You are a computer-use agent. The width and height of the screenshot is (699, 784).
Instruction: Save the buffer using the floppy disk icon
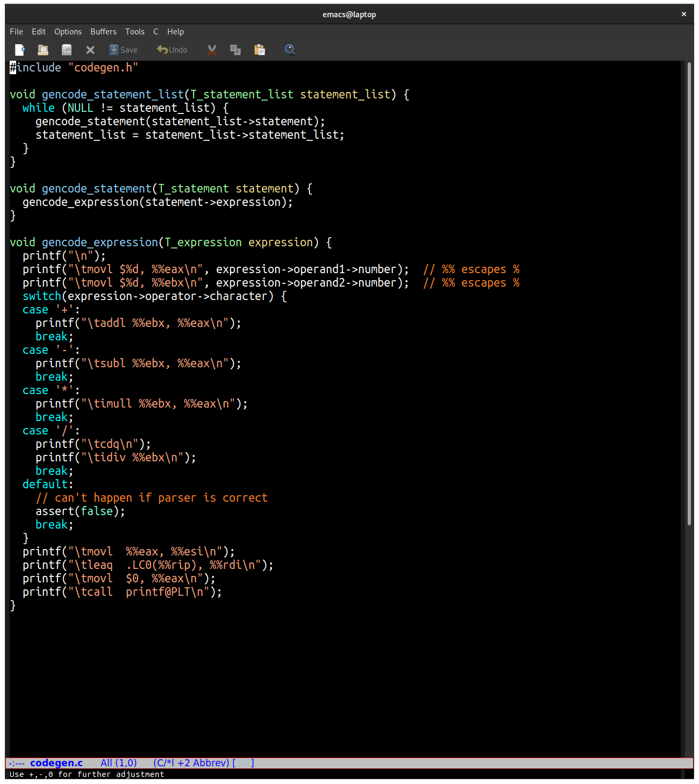pos(66,49)
